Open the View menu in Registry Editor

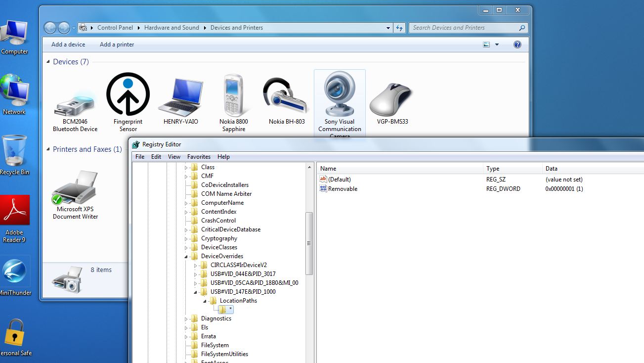pos(174,157)
